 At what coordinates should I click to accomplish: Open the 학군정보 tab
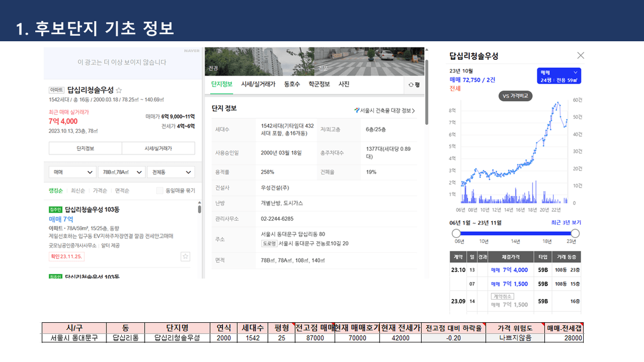pos(319,84)
